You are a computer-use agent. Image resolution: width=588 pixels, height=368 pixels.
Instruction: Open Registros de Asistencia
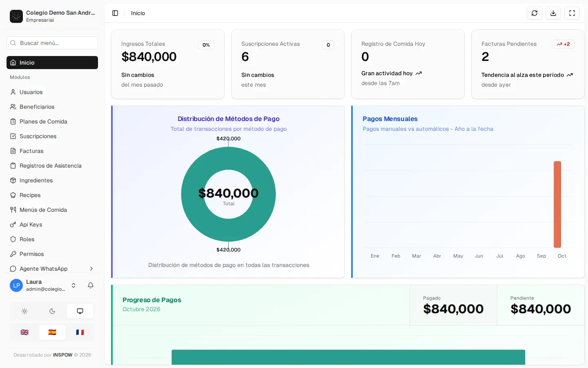pos(52,166)
